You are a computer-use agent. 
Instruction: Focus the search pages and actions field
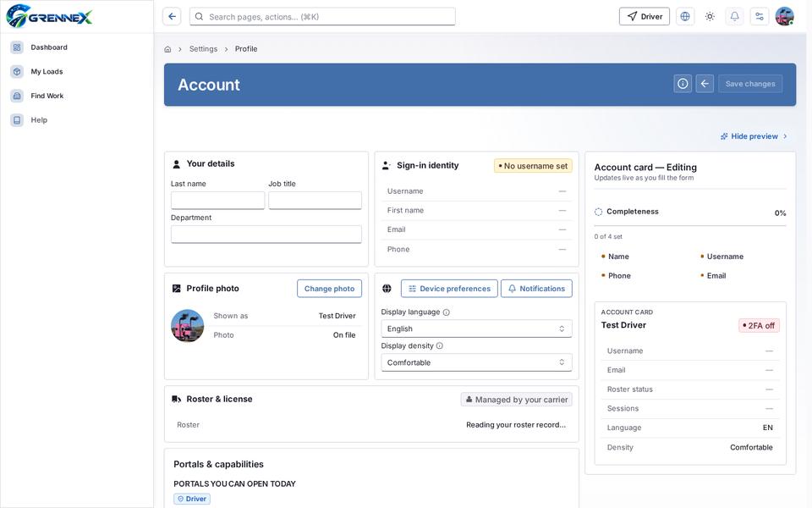point(322,17)
